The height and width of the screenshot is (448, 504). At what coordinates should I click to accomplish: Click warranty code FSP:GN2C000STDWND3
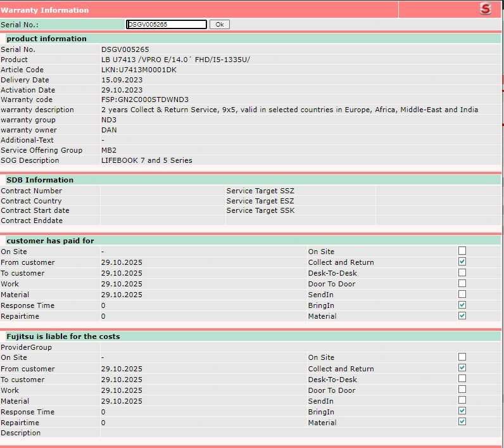point(145,99)
